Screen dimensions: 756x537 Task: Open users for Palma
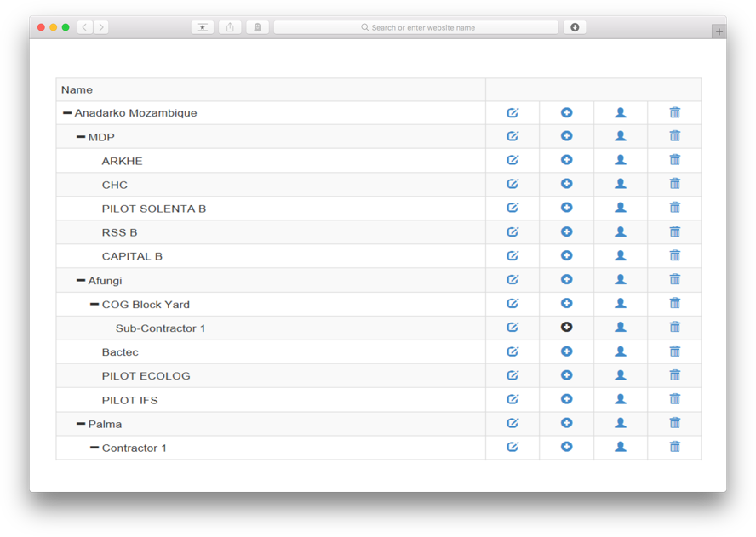[621, 423]
